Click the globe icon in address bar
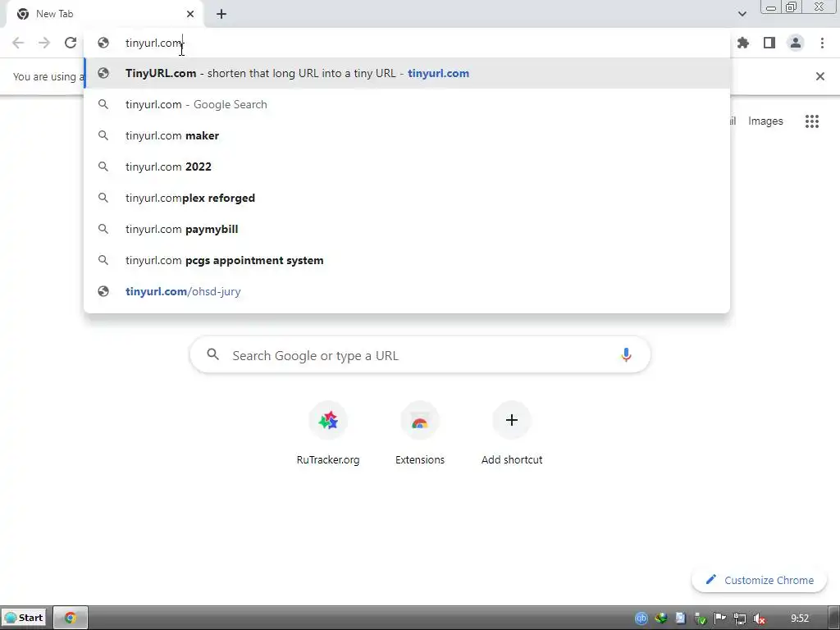 click(x=103, y=43)
